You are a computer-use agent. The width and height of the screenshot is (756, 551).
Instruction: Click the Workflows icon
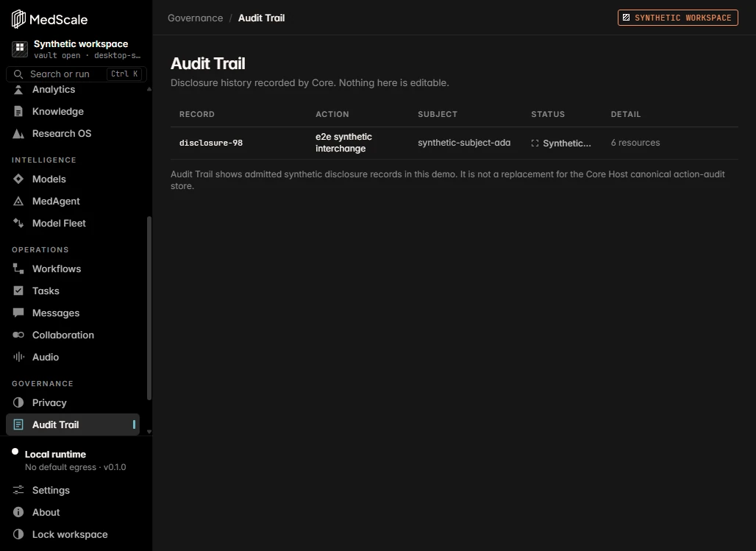[x=18, y=269]
